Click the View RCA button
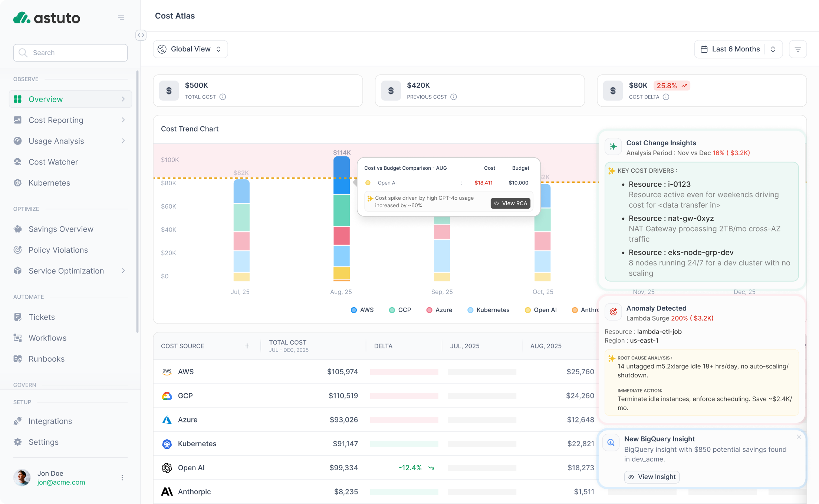 [x=510, y=203]
